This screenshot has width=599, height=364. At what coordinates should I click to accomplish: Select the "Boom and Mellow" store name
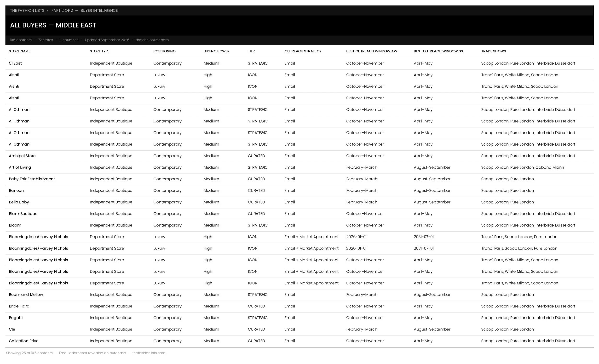coord(26,295)
